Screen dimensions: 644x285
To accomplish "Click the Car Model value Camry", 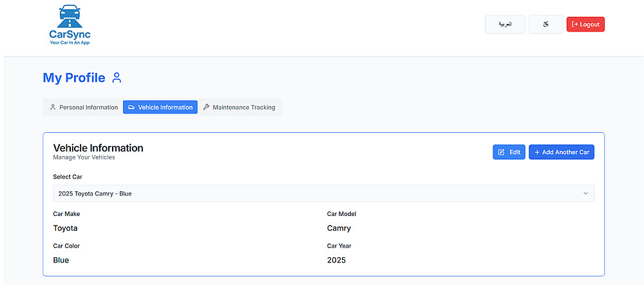I will [x=339, y=228].
